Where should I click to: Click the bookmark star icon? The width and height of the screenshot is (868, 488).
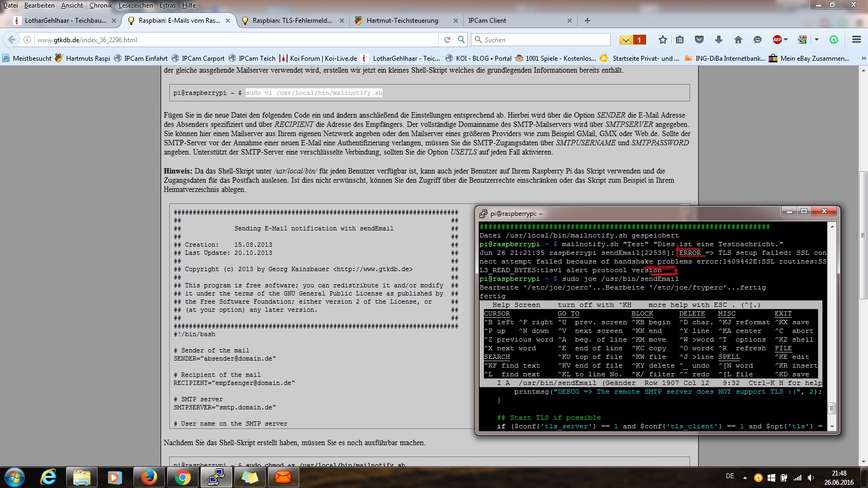[x=662, y=40]
